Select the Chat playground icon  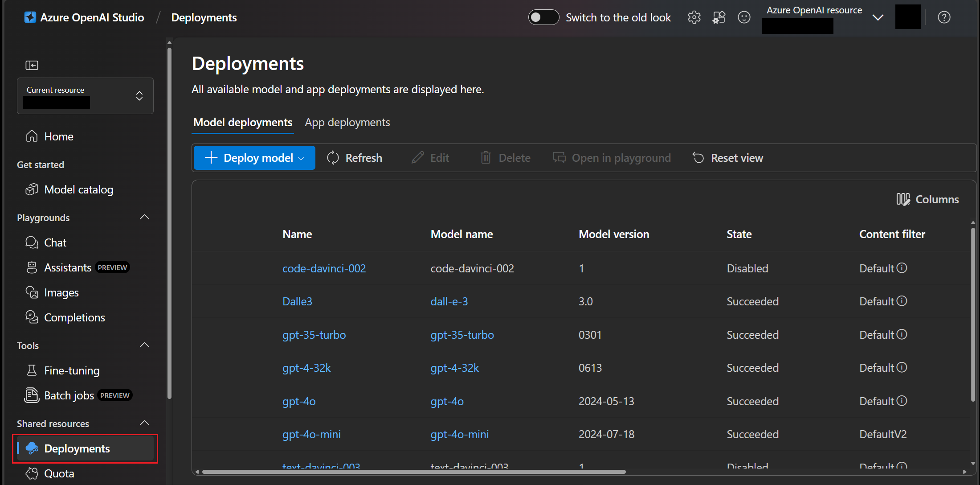[x=31, y=242]
